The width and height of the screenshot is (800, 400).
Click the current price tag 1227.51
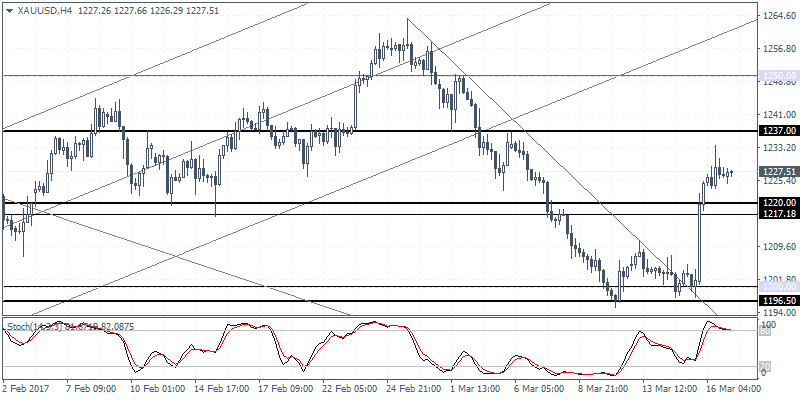pyautogui.click(x=777, y=172)
